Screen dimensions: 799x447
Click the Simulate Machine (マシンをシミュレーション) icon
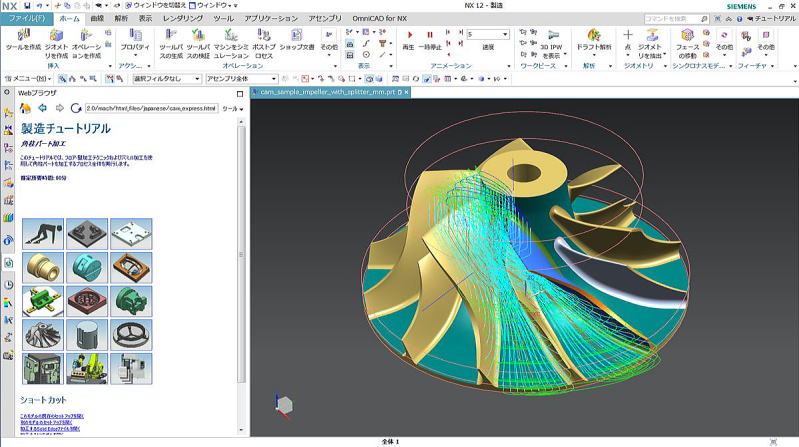[231, 35]
